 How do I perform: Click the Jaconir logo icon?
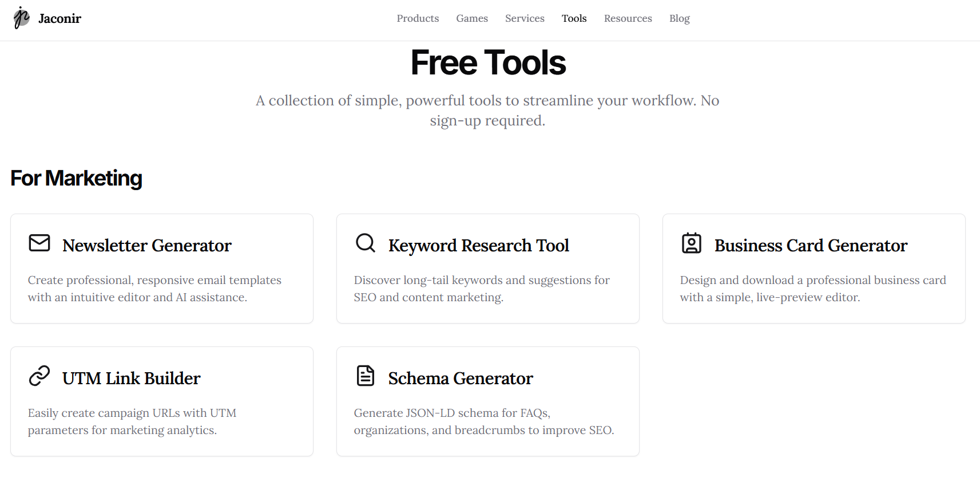(21, 18)
